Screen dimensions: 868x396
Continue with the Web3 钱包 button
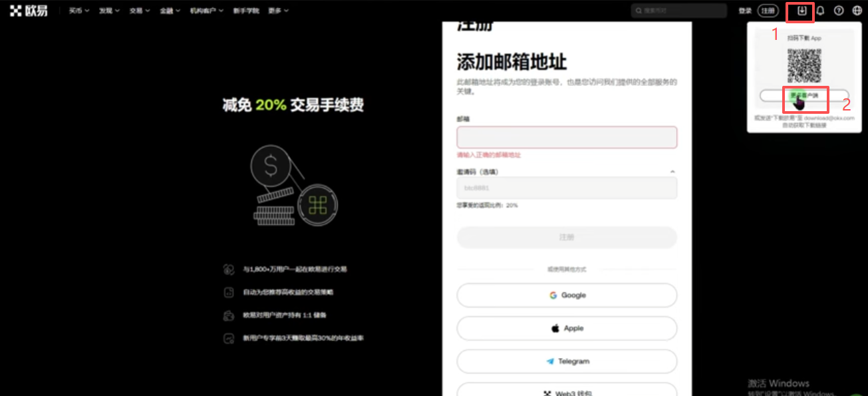click(567, 391)
